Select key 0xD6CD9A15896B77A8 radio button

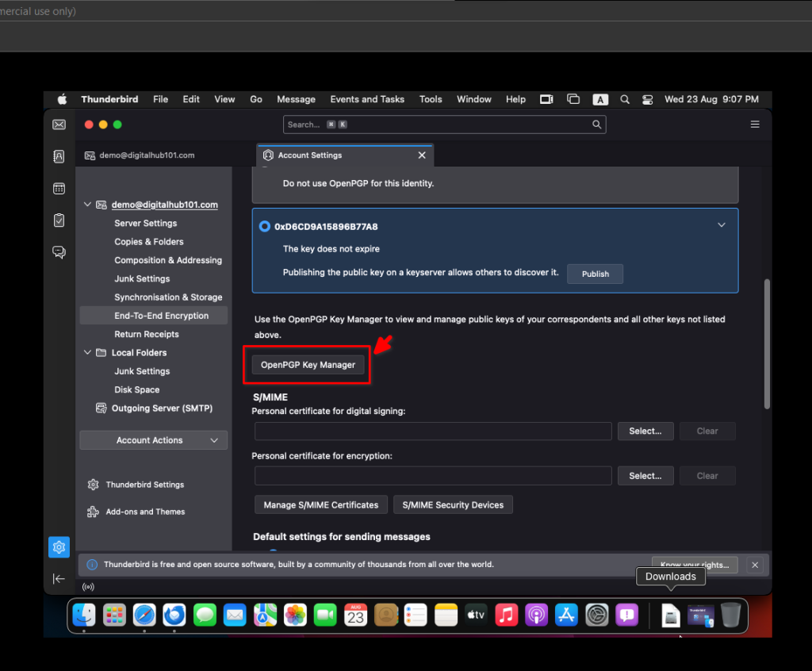coord(265,226)
